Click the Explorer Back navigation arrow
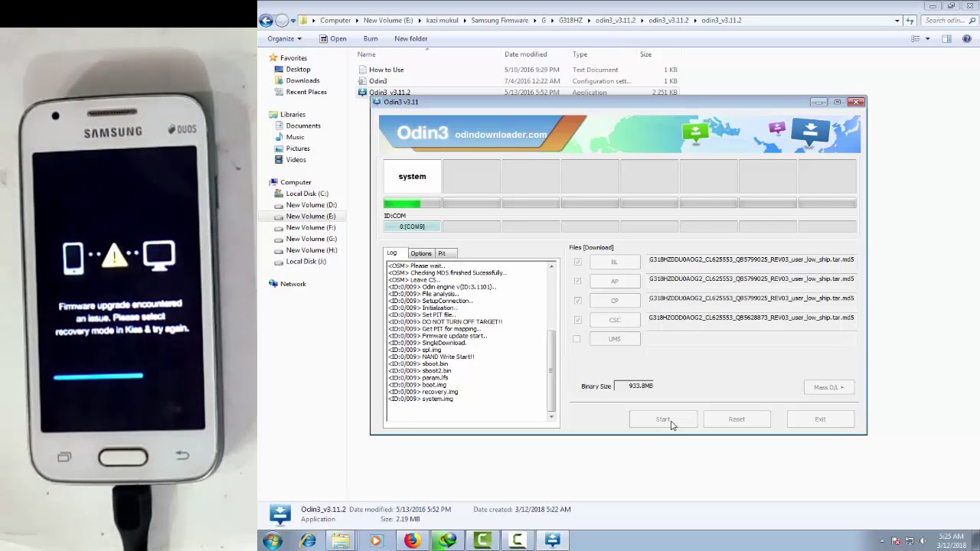Viewport: 980px width, 551px height. [x=266, y=21]
